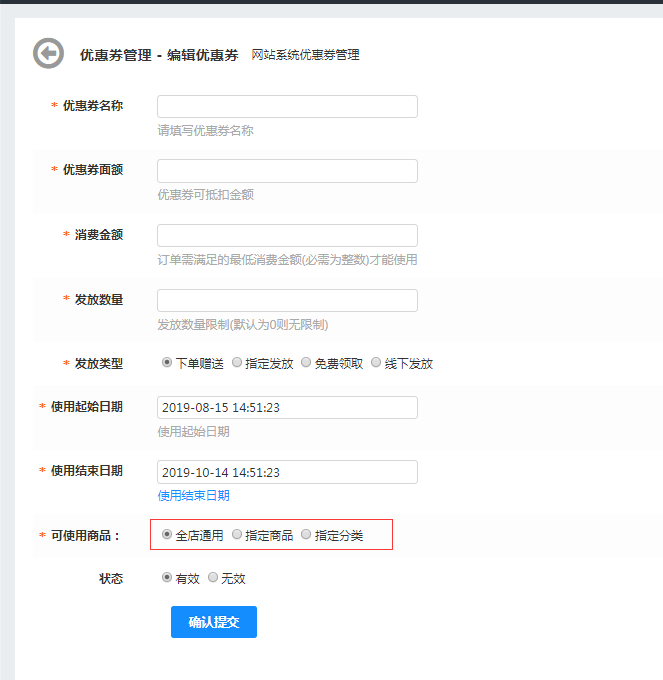Select the 消费金额 input field
The width and height of the screenshot is (663, 680).
[287, 236]
